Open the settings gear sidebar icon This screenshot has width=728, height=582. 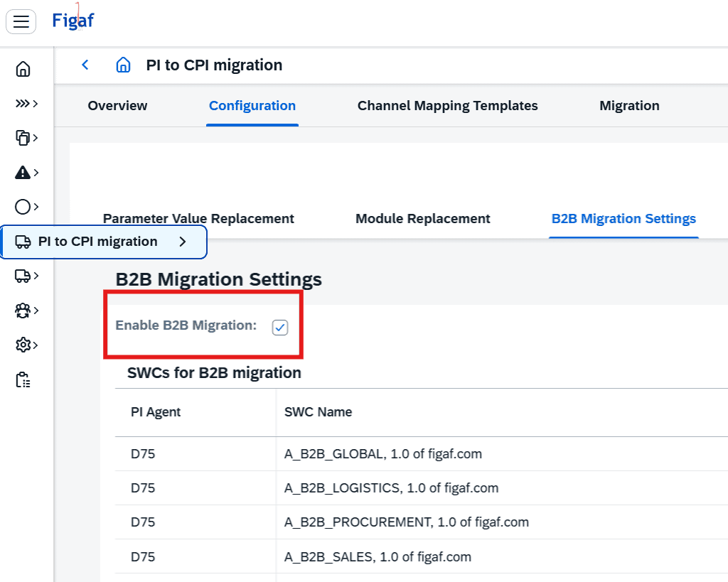pyautogui.click(x=23, y=345)
